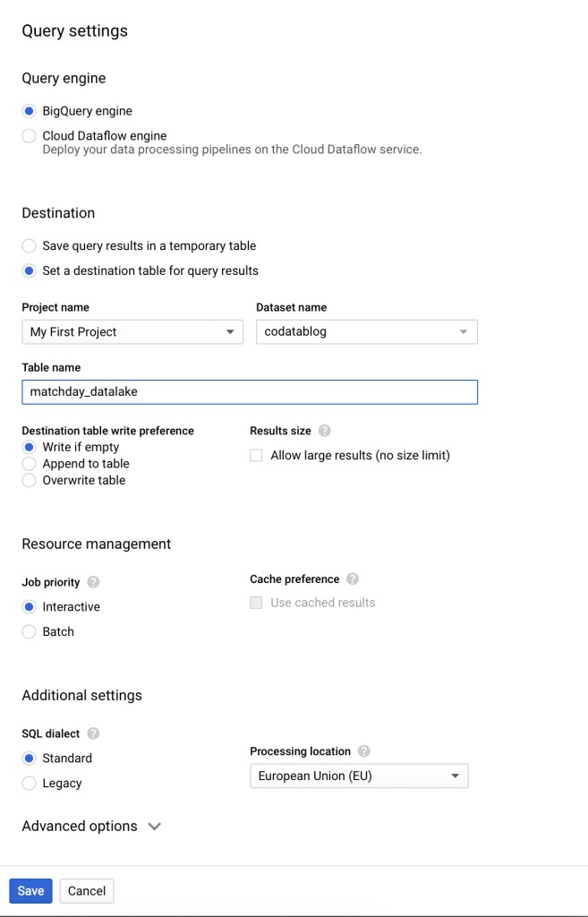
Task: Open Job priority help icon
Action: point(93,582)
